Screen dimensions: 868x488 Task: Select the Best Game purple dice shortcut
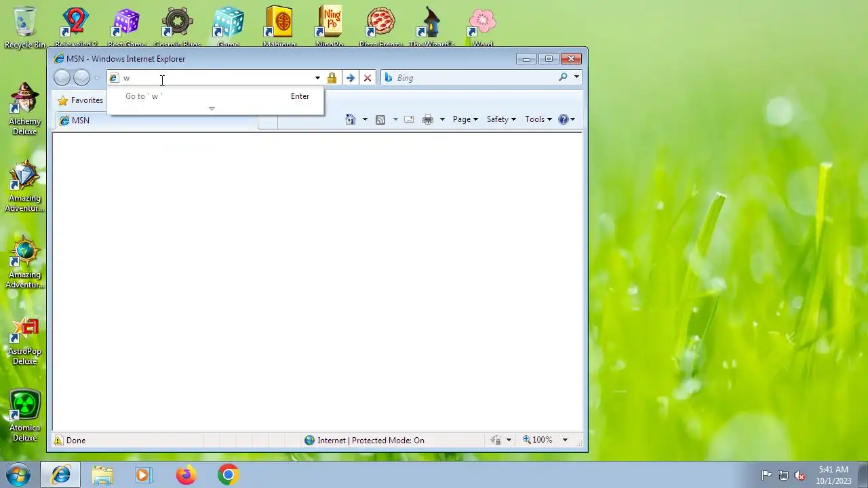[x=127, y=28]
